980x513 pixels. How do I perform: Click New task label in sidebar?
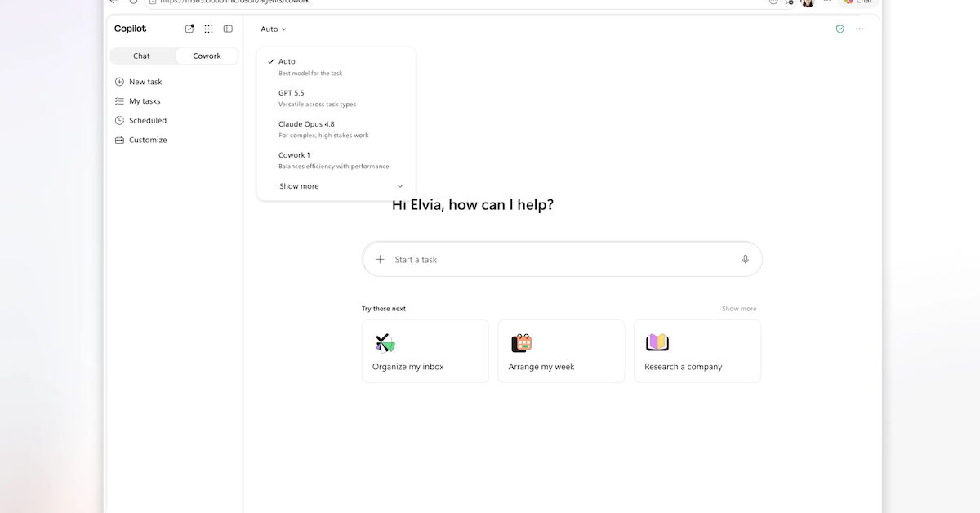145,82
